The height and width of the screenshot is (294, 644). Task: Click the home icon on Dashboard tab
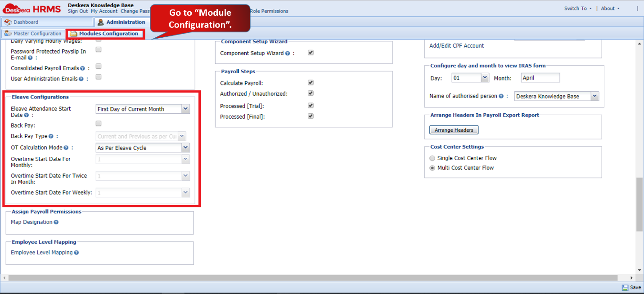pyautogui.click(x=7, y=21)
